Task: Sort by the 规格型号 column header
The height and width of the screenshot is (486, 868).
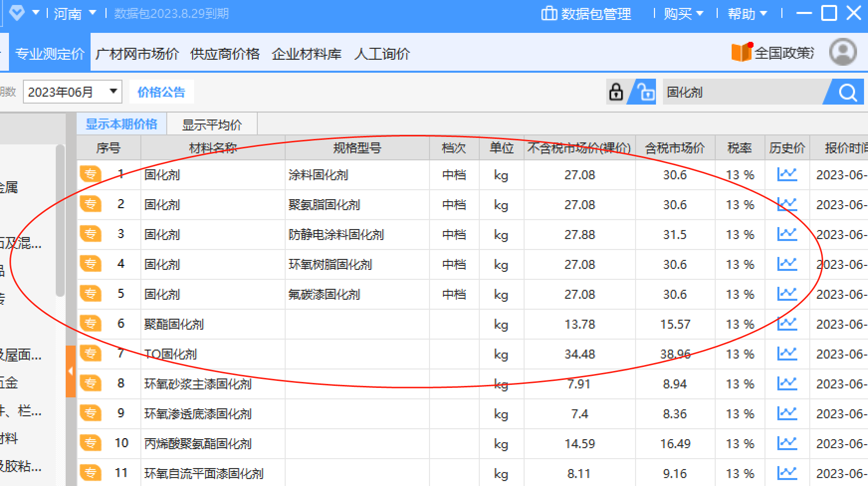Action: tap(357, 148)
